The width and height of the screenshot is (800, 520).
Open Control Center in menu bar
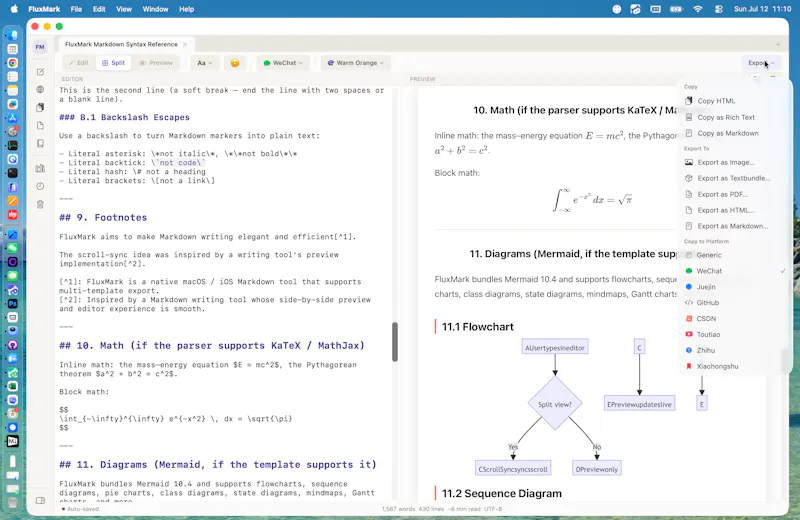click(719, 9)
